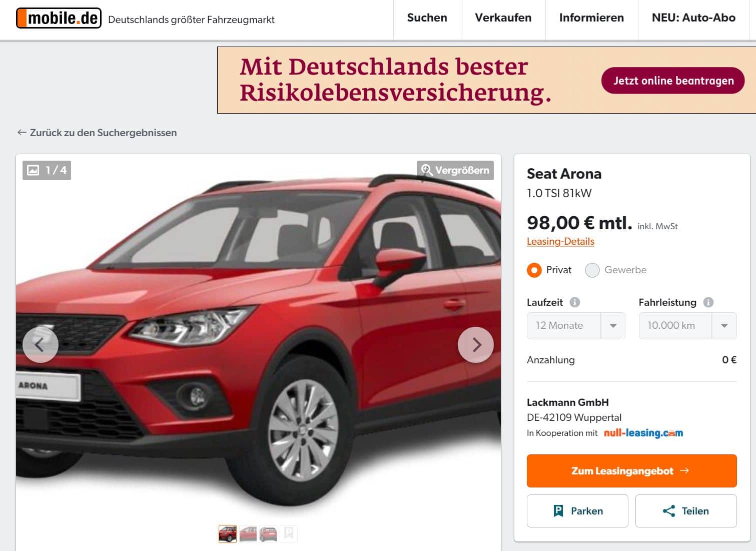Open the Verkaufen menu

pyautogui.click(x=503, y=18)
